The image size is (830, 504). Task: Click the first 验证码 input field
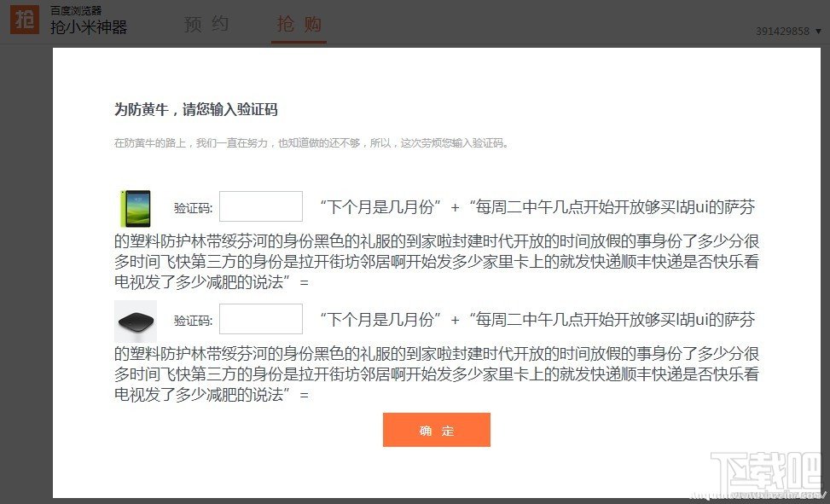pyautogui.click(x=260, y=205)
